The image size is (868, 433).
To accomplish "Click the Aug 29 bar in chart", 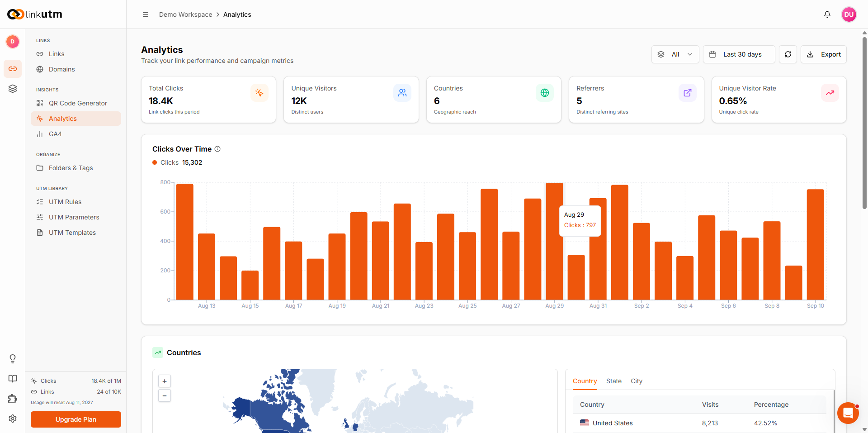I will click(x=554, y=241).
